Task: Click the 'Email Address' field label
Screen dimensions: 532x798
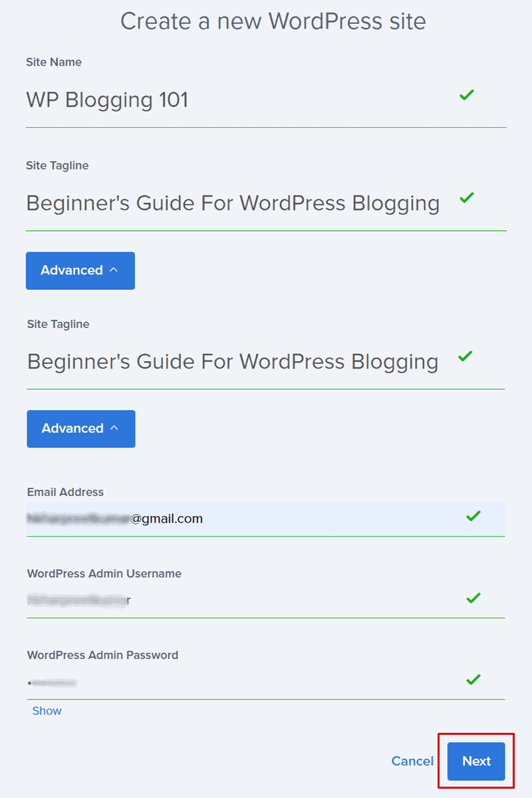Action: 65,492
